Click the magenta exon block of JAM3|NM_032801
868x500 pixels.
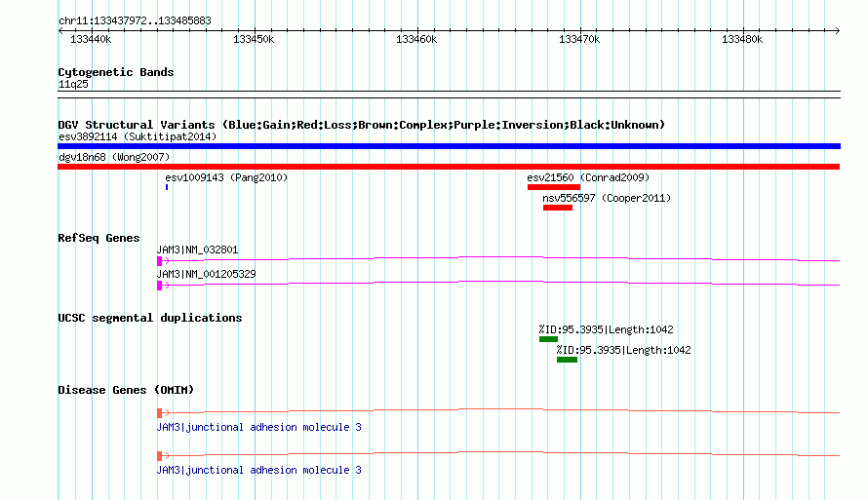(x=159, y=260)
